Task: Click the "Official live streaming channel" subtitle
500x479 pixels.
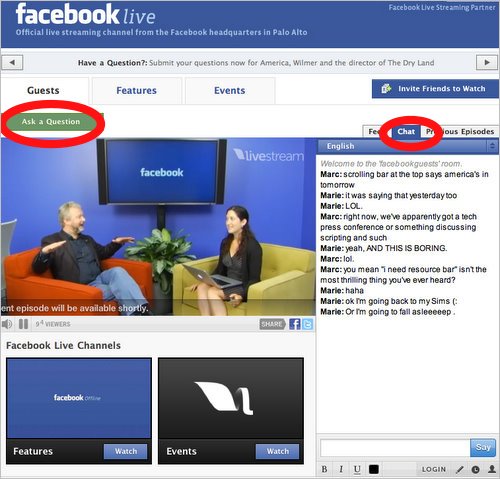Action: click(161, 33)
